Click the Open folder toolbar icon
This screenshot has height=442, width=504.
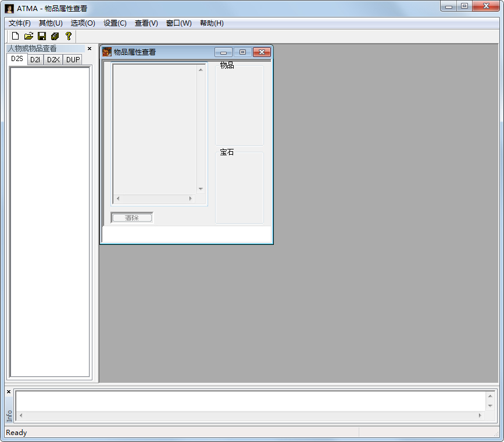28,36
